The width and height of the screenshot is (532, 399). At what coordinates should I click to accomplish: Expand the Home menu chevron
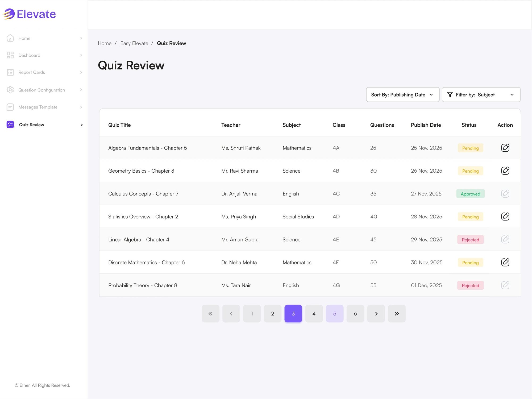[x=81, y=38]
